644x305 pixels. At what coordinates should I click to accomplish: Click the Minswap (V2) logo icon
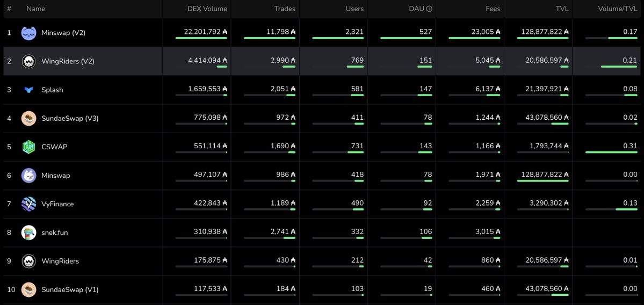pyautogui.click(x=29, y=33)
